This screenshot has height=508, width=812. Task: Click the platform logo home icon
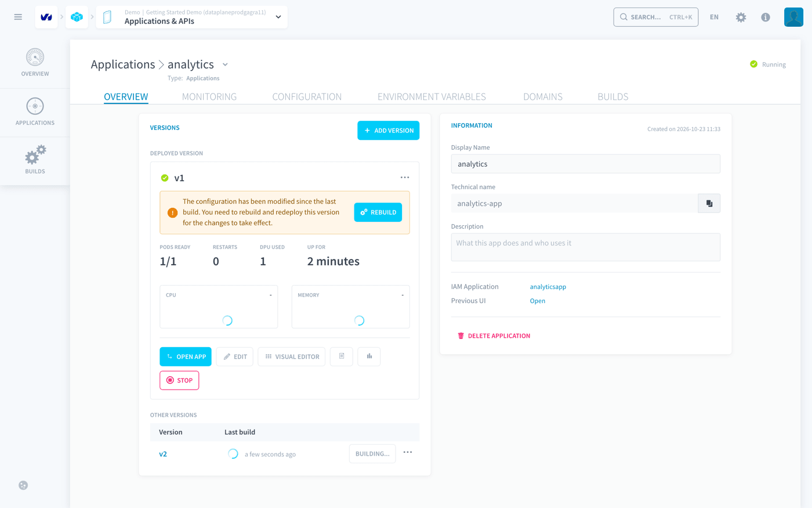click(x=46, y=17)
